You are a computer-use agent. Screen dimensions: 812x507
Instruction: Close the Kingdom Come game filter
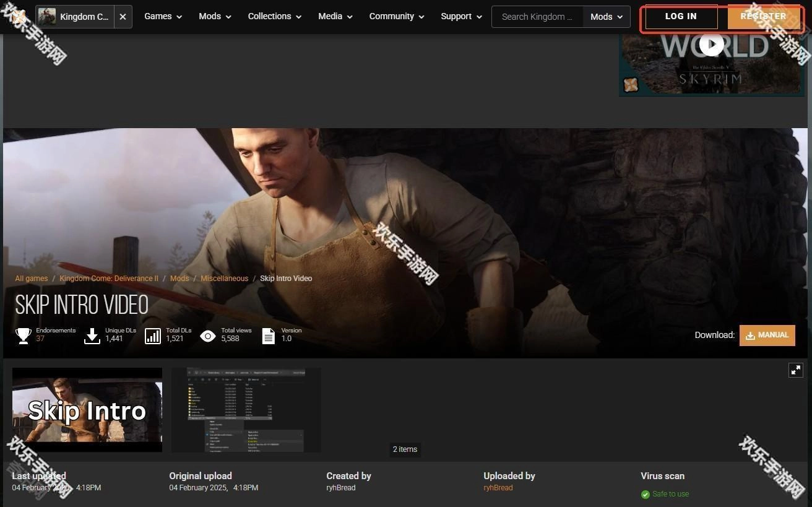[123, 17]
